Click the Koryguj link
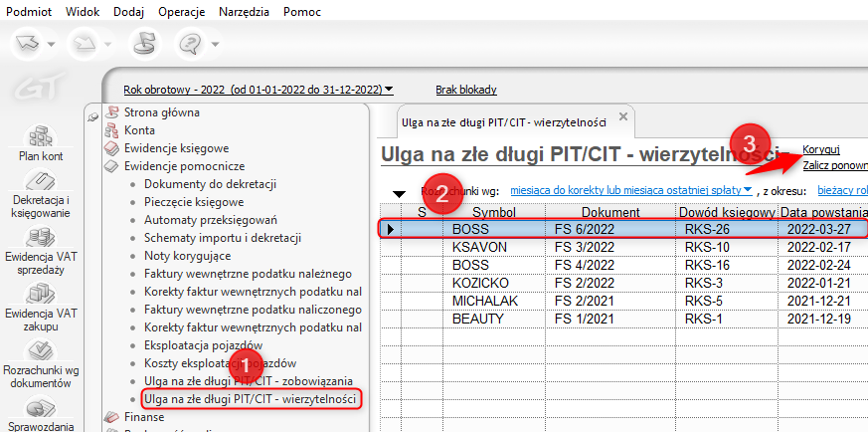The height and width of the screenshot is (432, 868). (x=821, y=149)
